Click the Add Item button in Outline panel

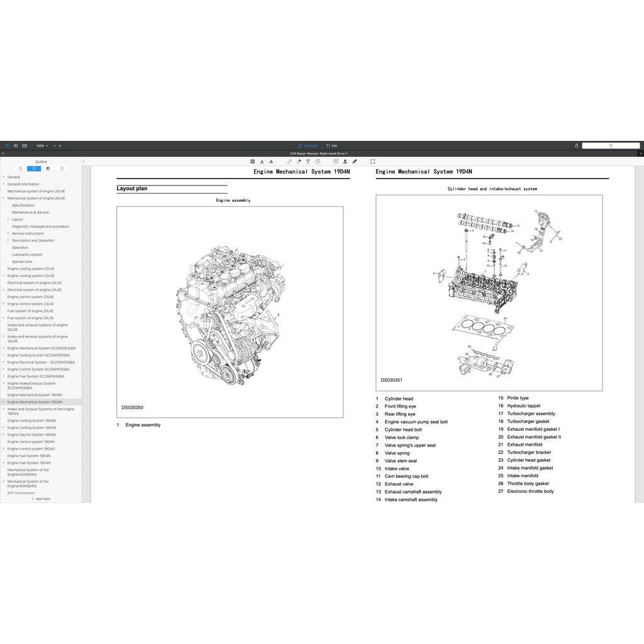[42, 498]
